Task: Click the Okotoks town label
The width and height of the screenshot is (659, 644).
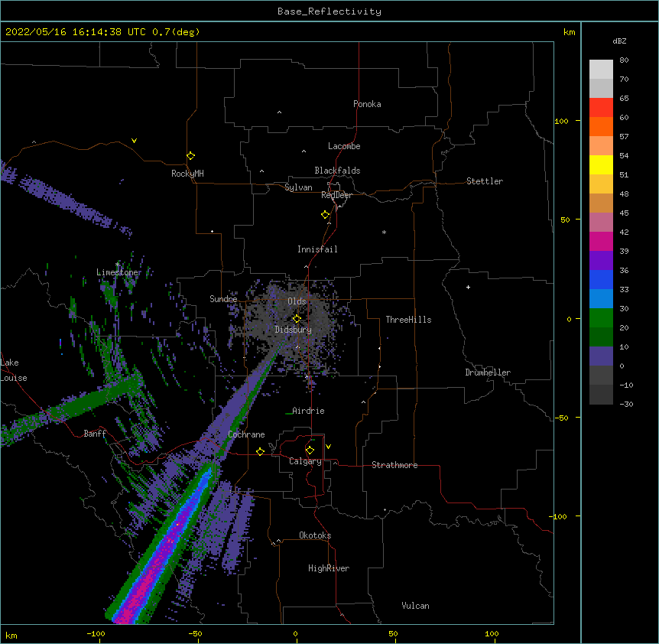Action: [315, 535]
